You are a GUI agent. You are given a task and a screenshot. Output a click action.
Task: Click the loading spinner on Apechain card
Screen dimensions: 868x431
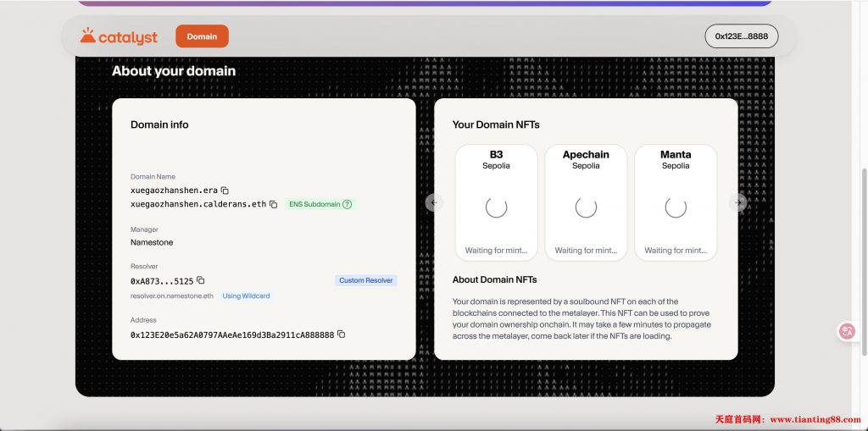586,207
